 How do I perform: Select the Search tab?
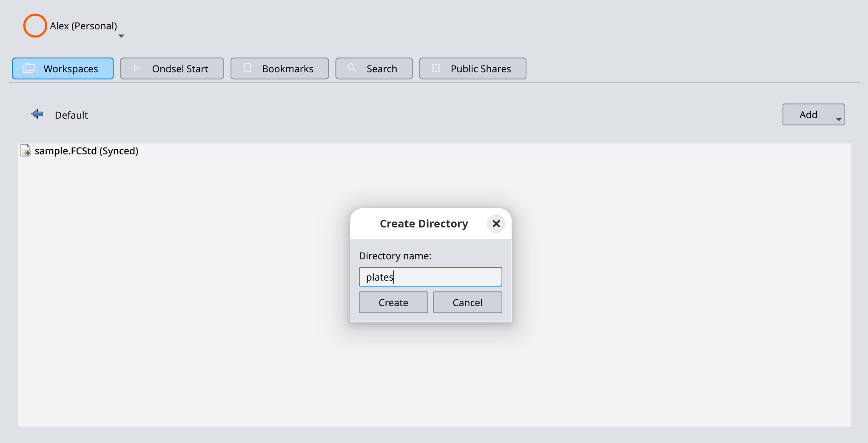pos(374,68)
